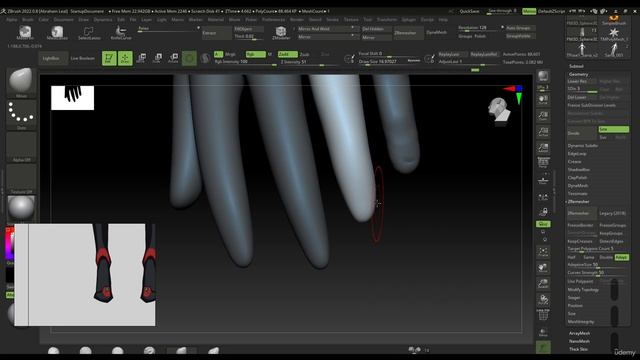Open the ZModeler brush icon
The image size is (640, 360).
[x=281, y=32]
